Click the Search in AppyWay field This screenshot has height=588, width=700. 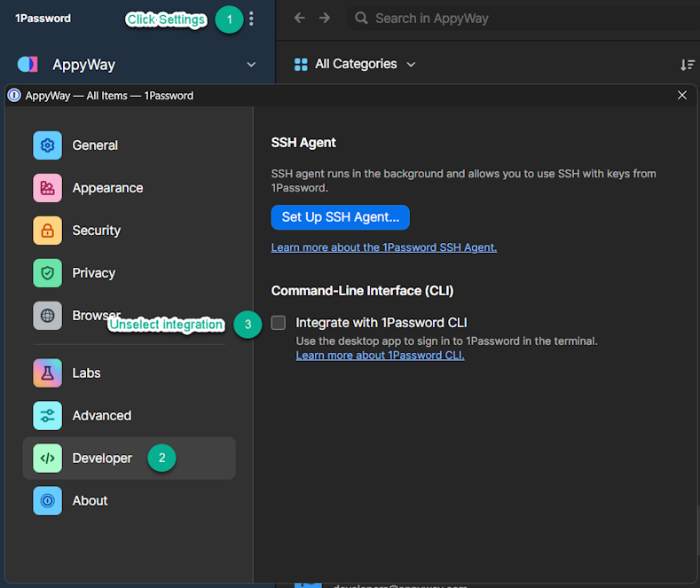pyautogui.click(x=523, y=19)
